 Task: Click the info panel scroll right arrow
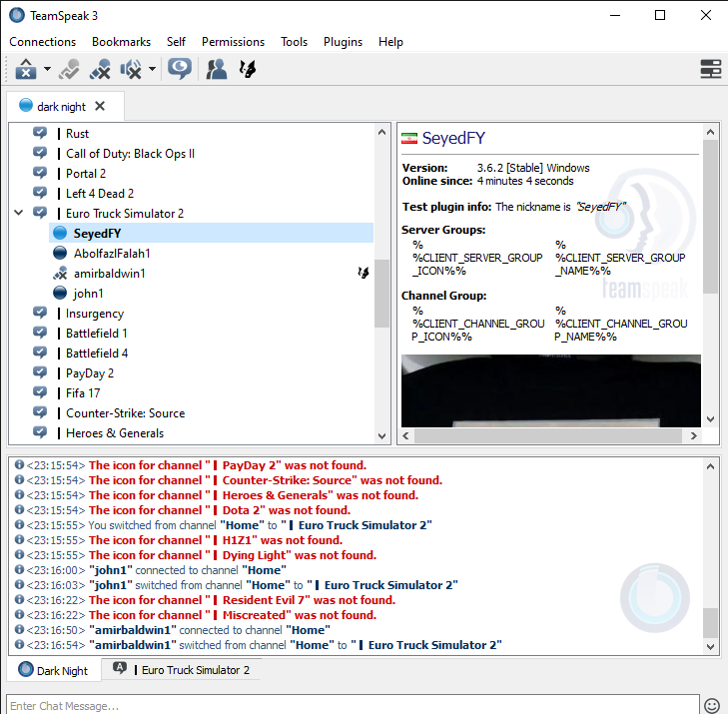(694, 436)
